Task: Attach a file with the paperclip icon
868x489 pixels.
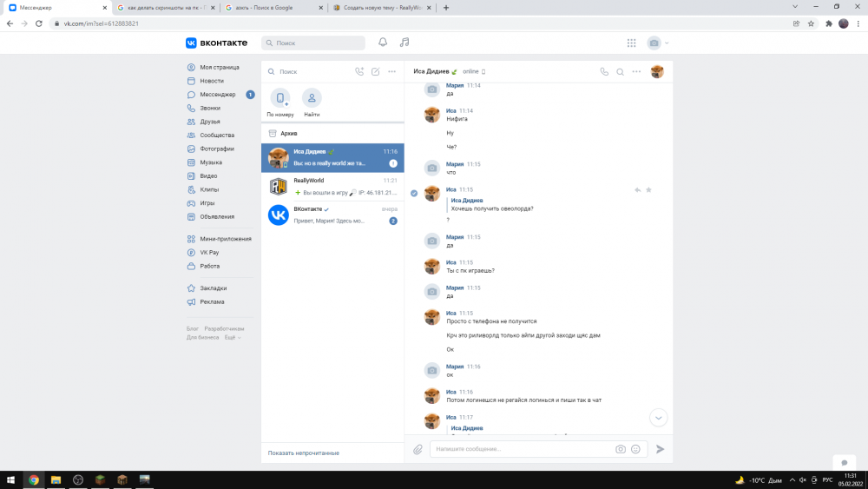Action: click(x=418, y=449)
